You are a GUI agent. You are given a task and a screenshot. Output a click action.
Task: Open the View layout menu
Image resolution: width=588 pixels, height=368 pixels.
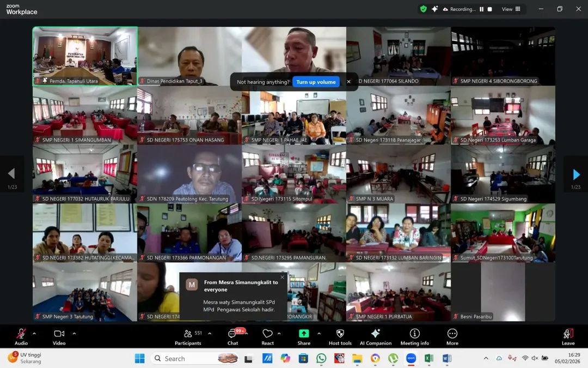pyautogui.click(x=511, y=9)
